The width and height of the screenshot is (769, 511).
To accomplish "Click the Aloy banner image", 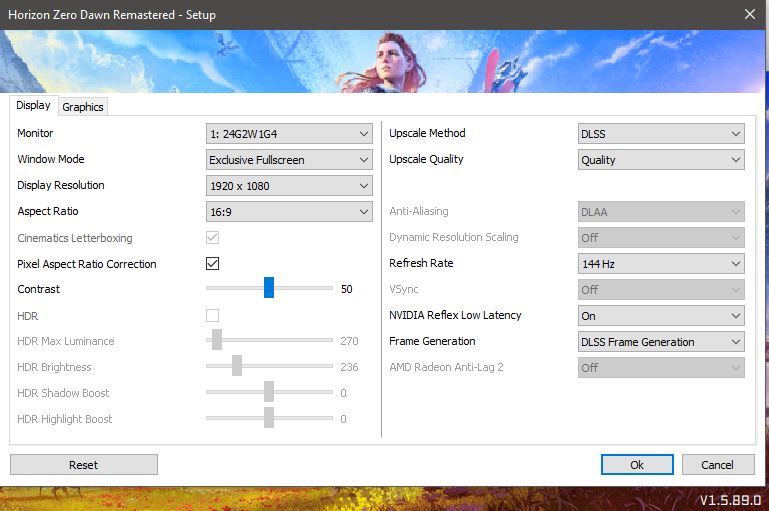I will [x=383, y=61].
